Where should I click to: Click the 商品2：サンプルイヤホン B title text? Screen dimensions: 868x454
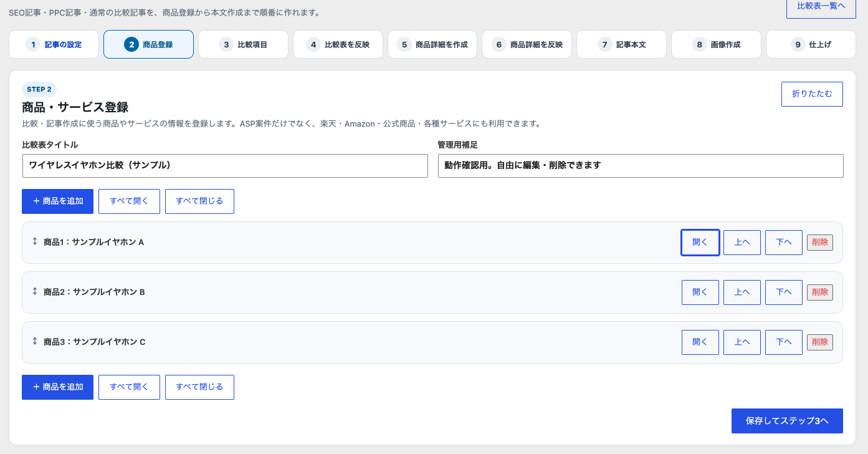tap(94, 292)
